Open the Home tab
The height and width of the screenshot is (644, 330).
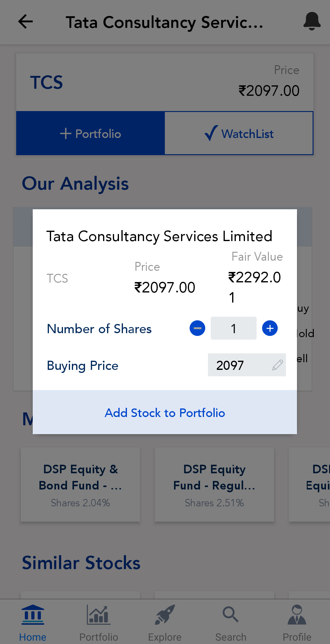coord(33,623)
